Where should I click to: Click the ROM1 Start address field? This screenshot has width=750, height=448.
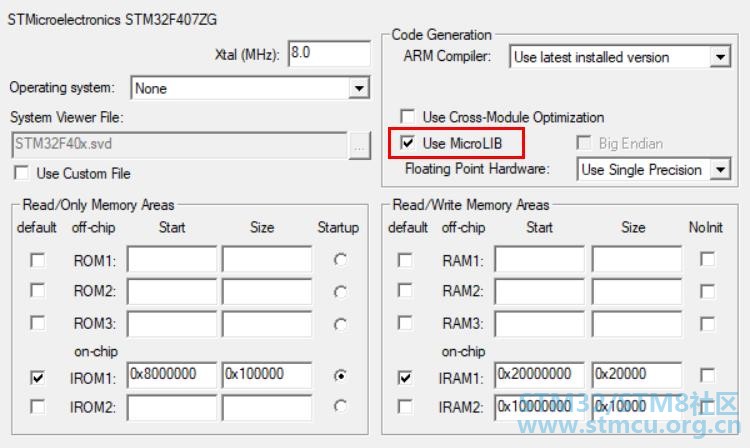pyautogui.click(x=172, y=259)
